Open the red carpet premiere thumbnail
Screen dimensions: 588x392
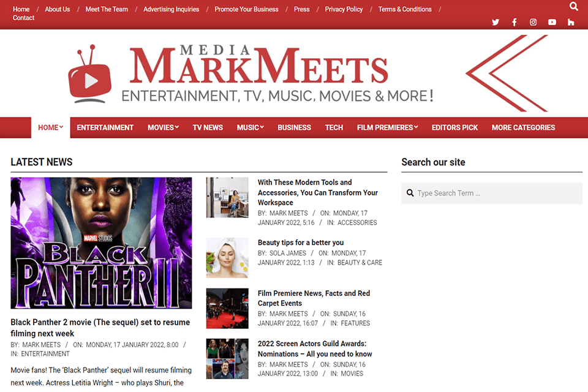(227, 308)
